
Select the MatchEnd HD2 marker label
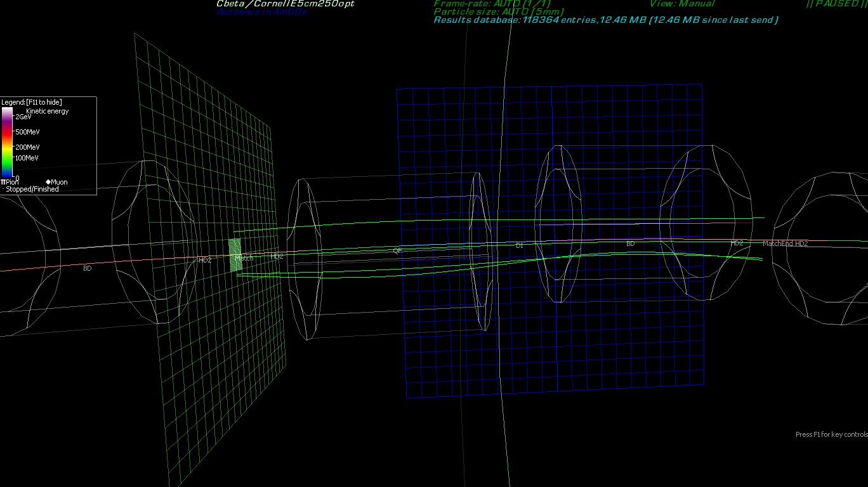785,243
